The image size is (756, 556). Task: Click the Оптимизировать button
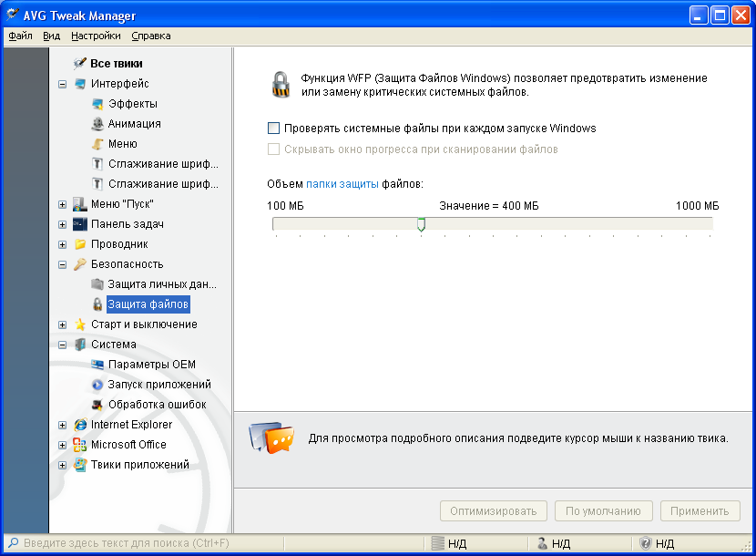click(x=494, y=511)
